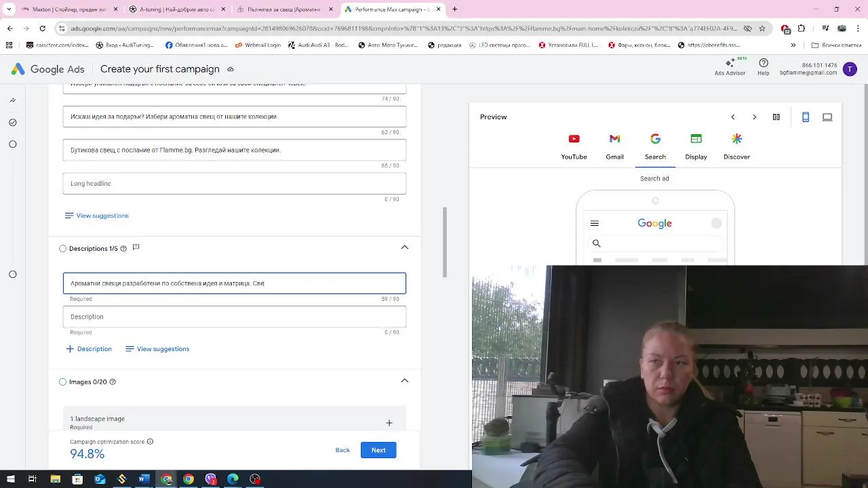Open Microsoft Word from the taskbar

coord(144,479)
